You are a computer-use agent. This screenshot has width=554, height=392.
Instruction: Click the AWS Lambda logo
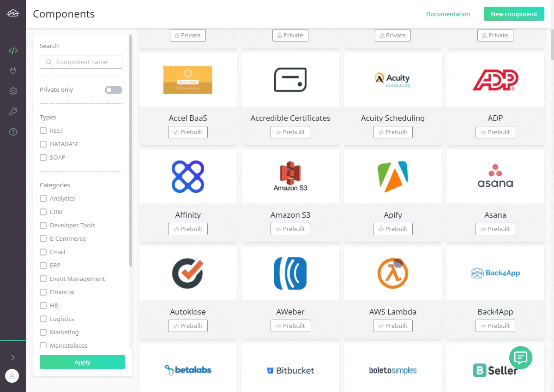tap(393, 273)
